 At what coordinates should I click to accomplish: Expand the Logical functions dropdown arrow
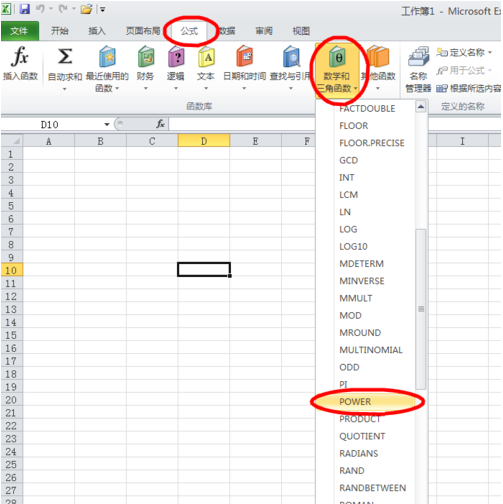[176, 89]
